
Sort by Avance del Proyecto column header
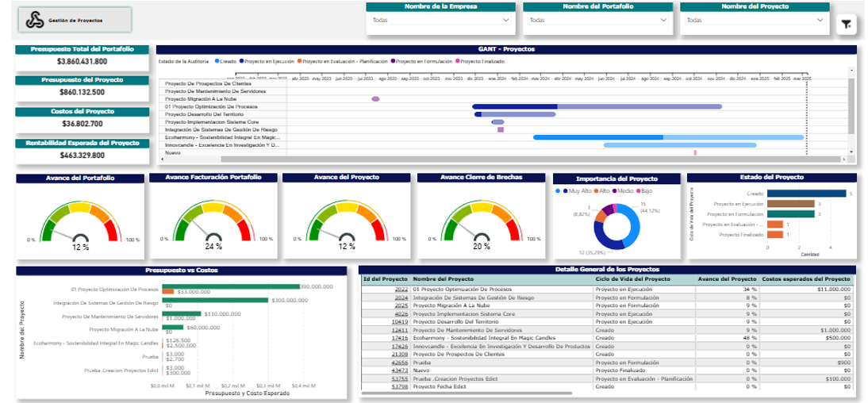(x=727, y=279)
